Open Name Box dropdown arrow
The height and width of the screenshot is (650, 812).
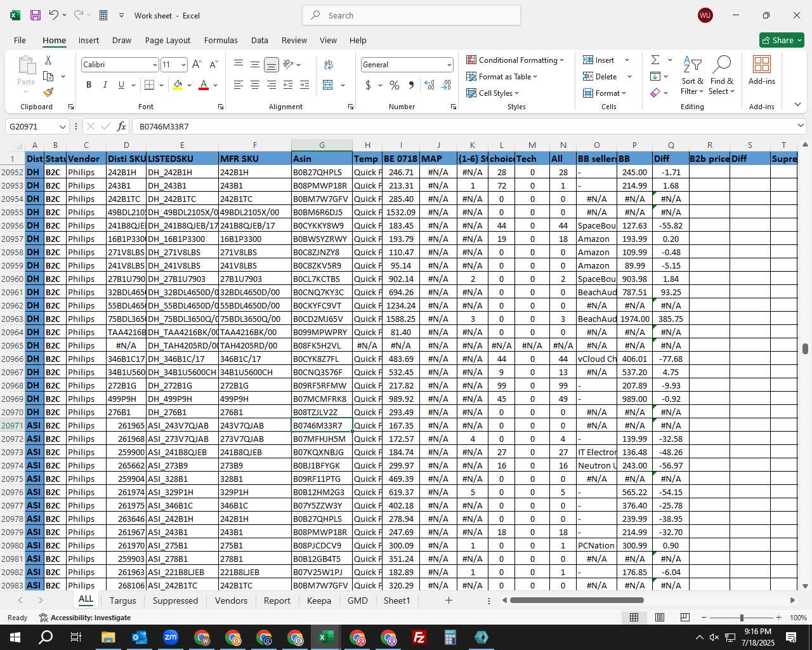click(62, 127)
